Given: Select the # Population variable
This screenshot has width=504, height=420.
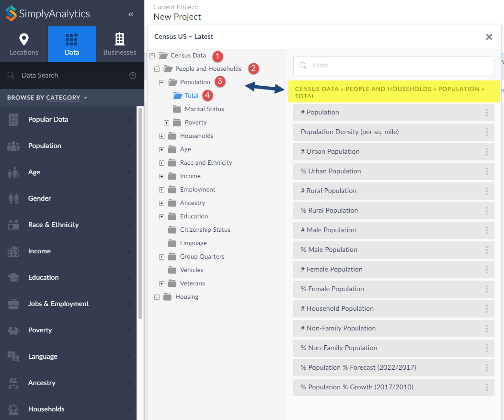Looking at the screenshot, I should point(393,113).
